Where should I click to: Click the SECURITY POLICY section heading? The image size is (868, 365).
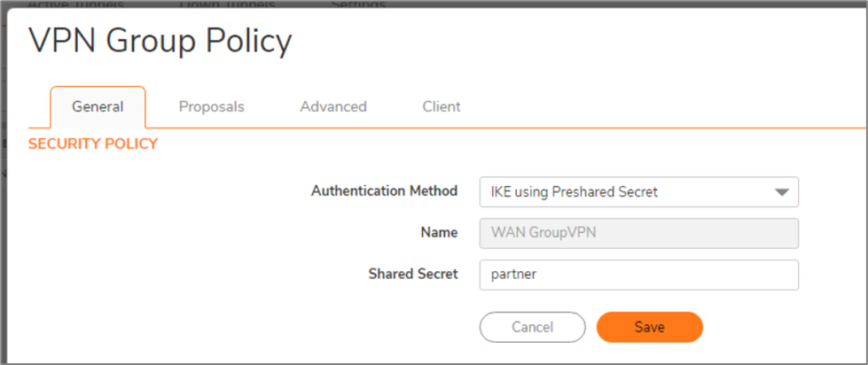(x=93, y=144)
